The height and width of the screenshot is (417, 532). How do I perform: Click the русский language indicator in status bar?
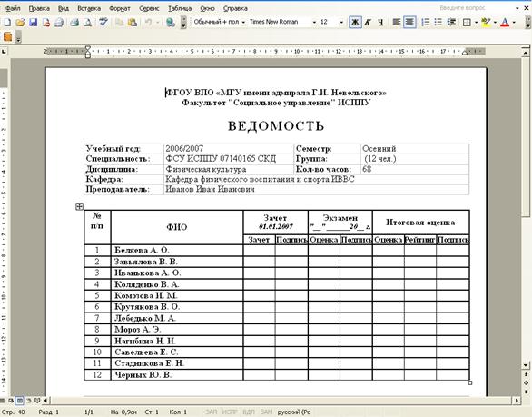294,412
